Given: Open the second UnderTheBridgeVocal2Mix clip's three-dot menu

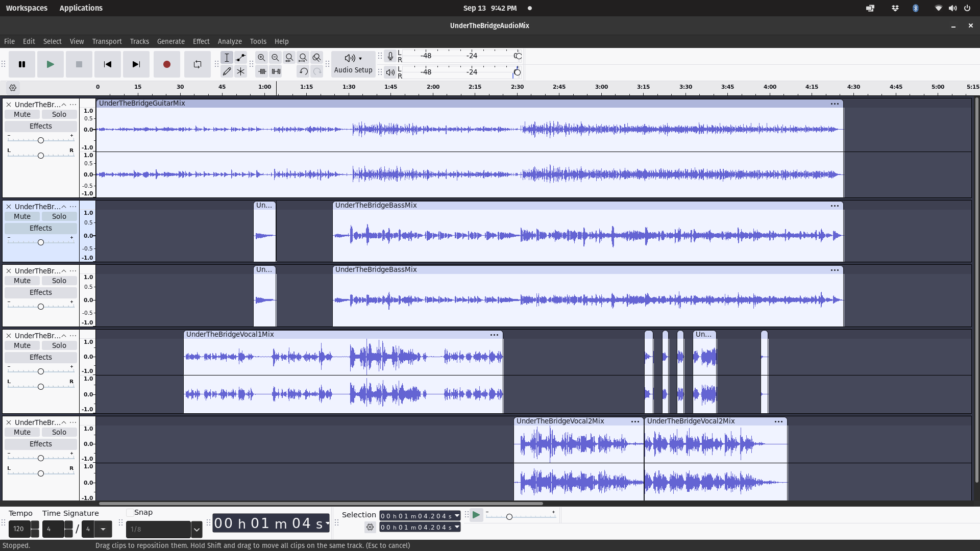Looking at the screenshot, I should click(x=778, y=421).
